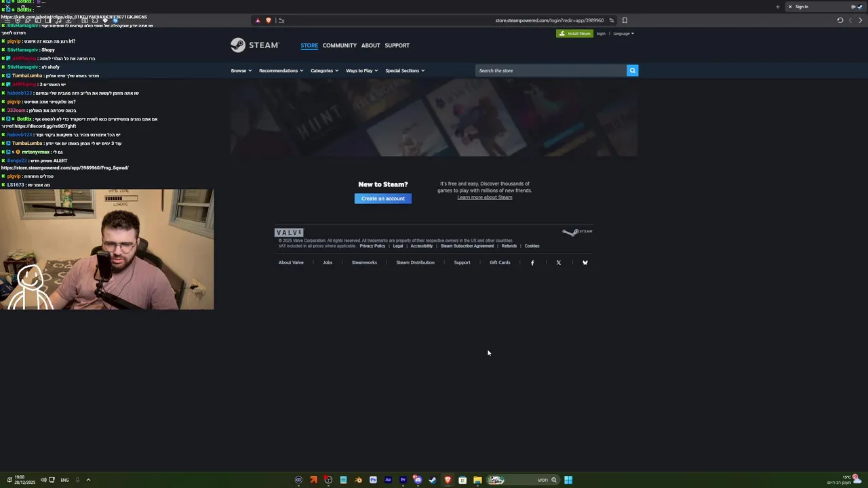Open the Steam Subscriber Agreement link
The image size is (868, 488).
(467, 246)
